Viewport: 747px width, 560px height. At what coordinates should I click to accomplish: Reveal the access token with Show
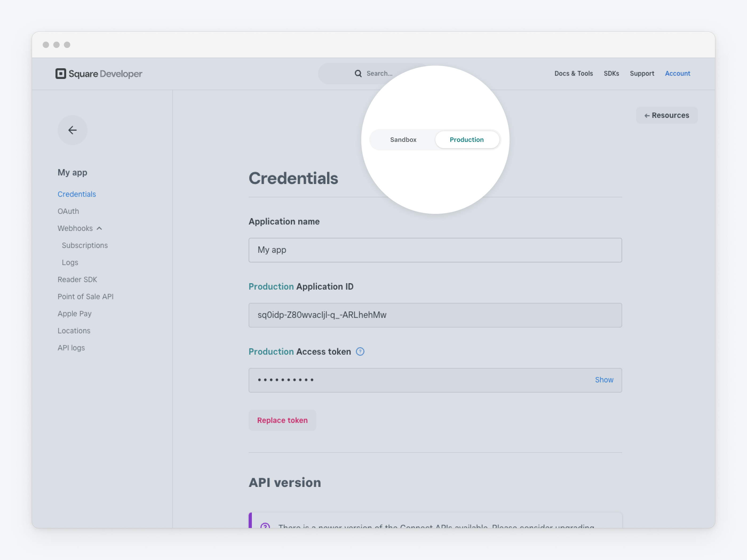604,380
